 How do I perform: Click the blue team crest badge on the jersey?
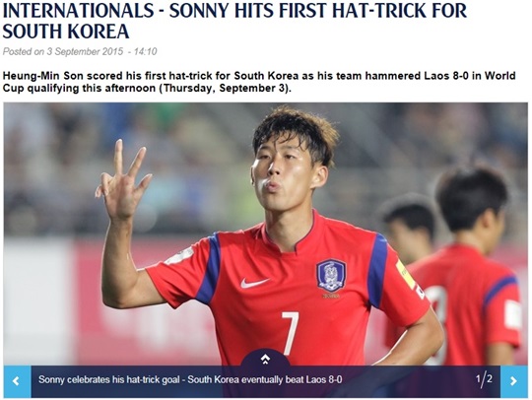click(331, 276)
